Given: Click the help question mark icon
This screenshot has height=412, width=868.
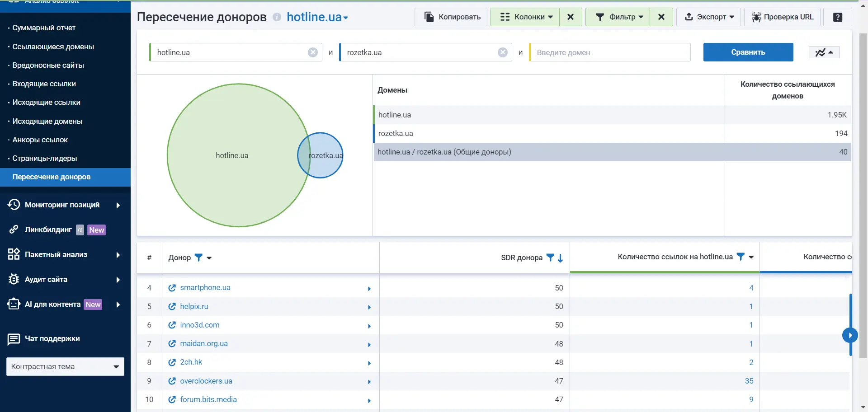Looking at the screenshot, I should click(837, 17).
